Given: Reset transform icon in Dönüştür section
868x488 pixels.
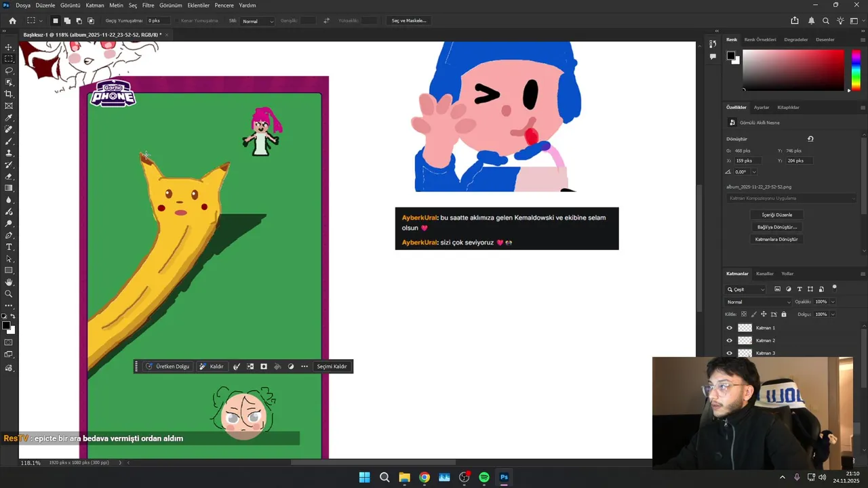Looking at the screenshot, I should tap(810, 139).
